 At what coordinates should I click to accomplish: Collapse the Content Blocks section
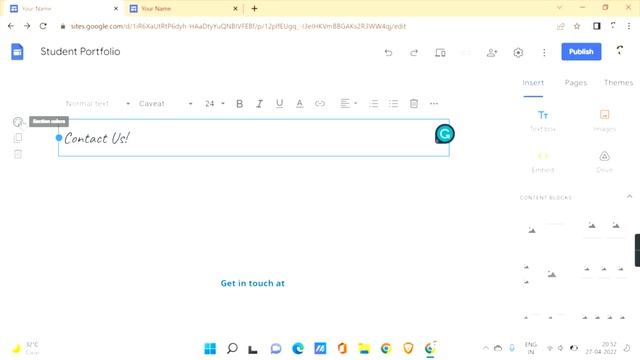(629, 197)
